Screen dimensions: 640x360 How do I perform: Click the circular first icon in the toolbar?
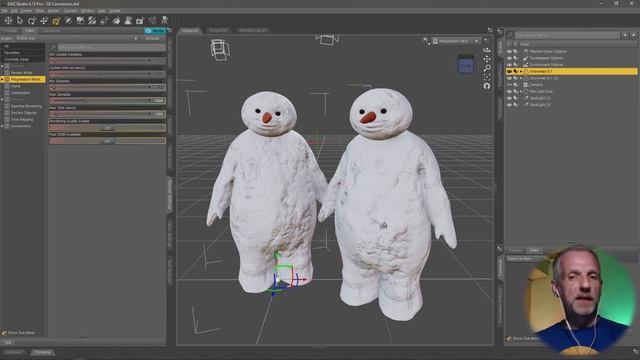click(x=8, y=20)
